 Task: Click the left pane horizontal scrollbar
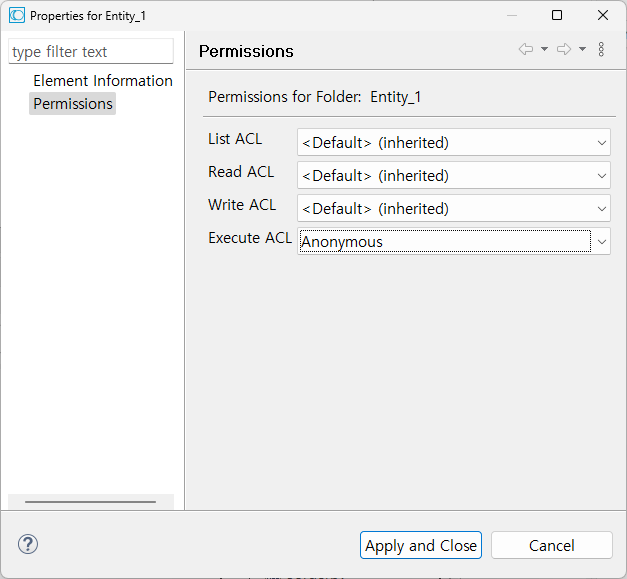(x=90, y=501)
